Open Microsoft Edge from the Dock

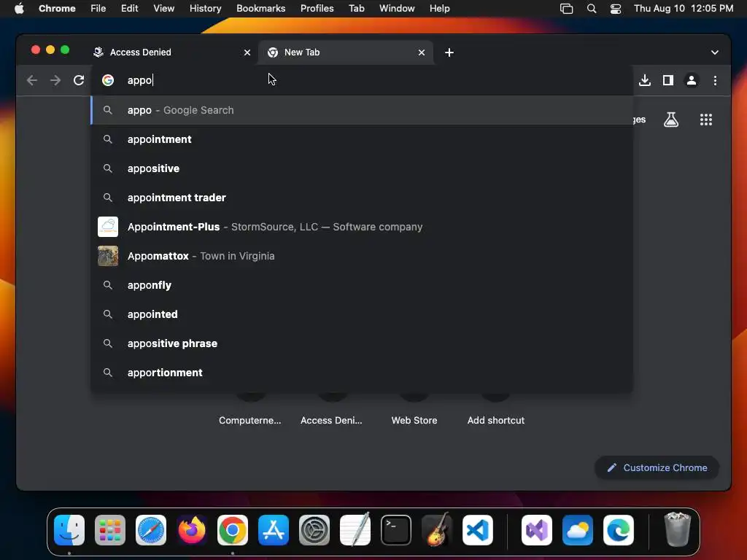click(x=619, y=530)
